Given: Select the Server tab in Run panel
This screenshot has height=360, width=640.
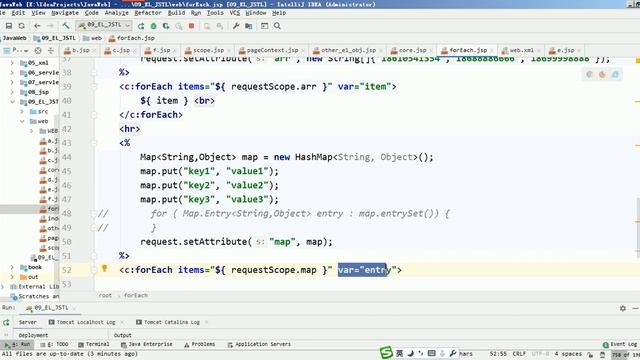Looking at the screenshot, I should pyautogui.click(x=28, y=322).
